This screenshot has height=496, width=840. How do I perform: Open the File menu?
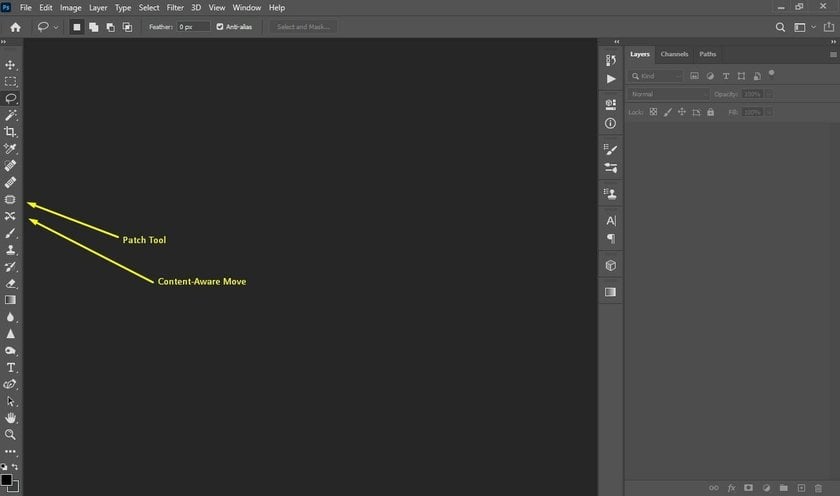coord(26,7)
